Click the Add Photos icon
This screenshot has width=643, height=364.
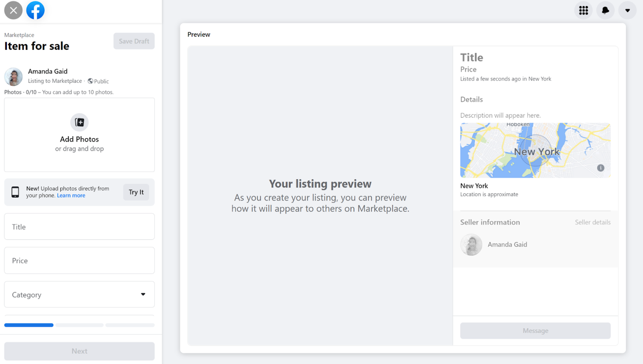coord(79,122)
